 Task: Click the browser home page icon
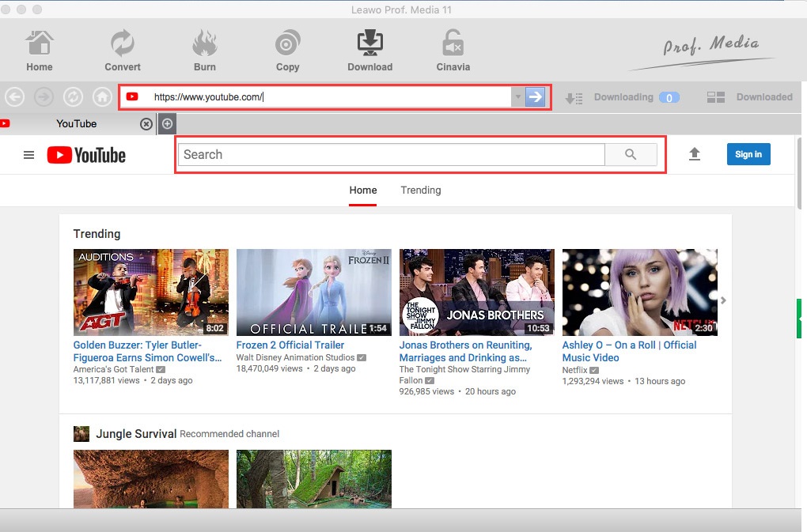click(101, 97)
